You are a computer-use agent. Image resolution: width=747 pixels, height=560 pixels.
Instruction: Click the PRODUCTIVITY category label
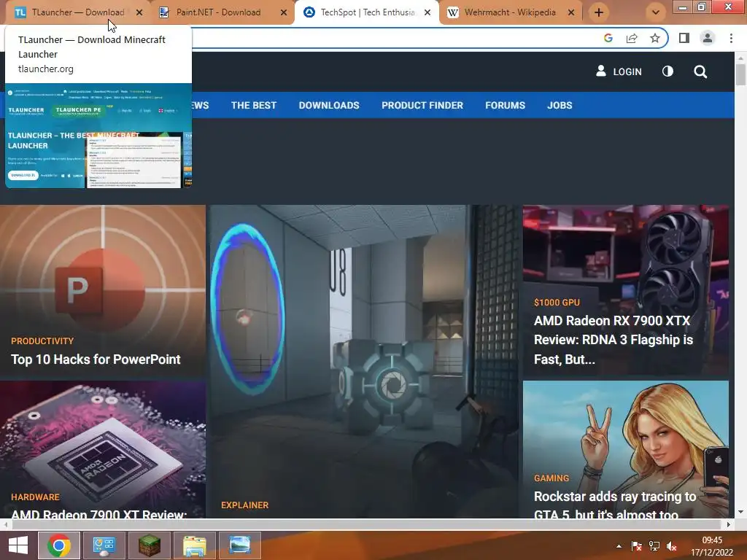42,341
